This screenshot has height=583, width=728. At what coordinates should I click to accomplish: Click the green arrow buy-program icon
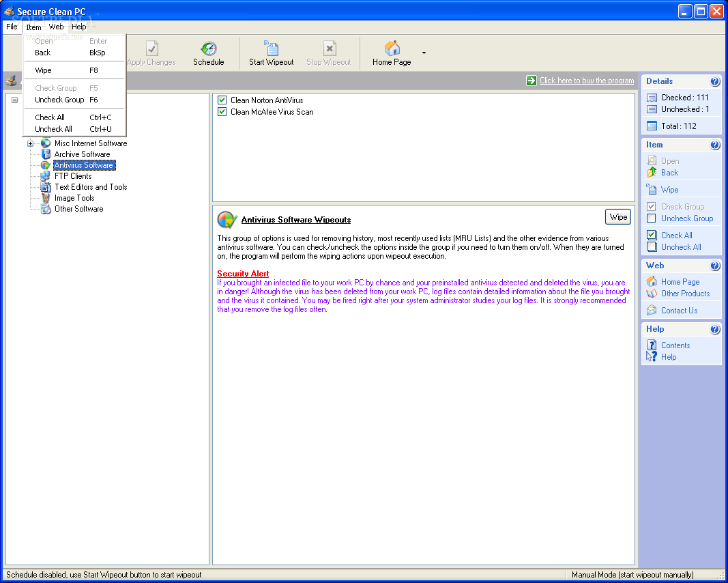(531, 81)
